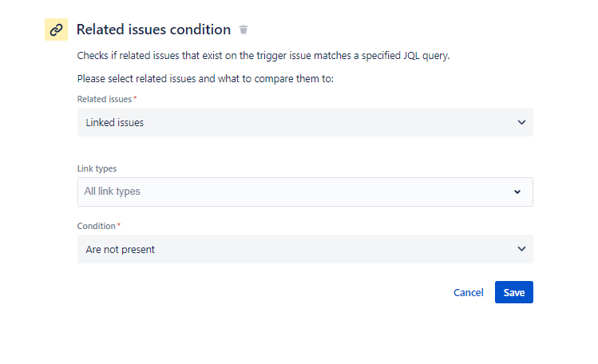Click the Condition field label

point(96,226)
